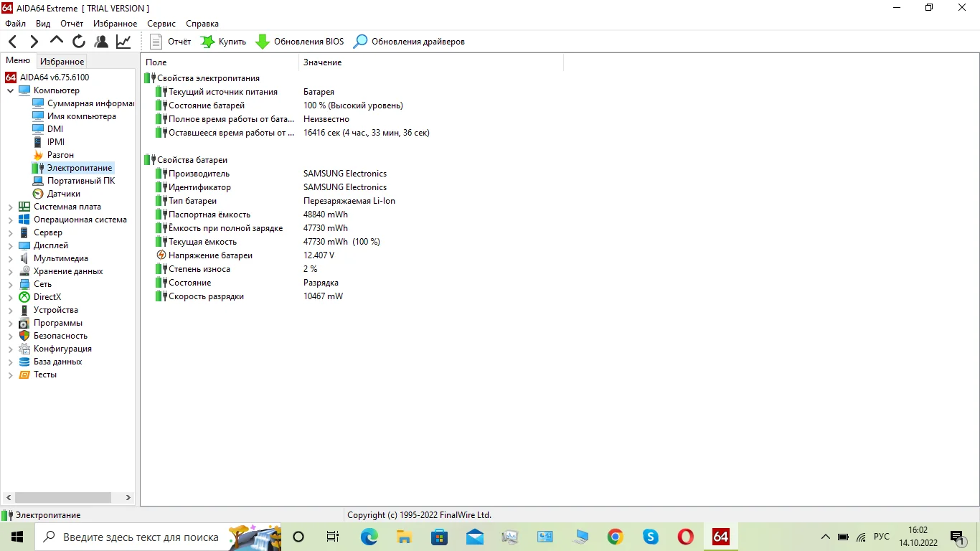This screenshot has height=551, width=980.
Task: Select Портативный ПК tree item
Action: [73, 181]
